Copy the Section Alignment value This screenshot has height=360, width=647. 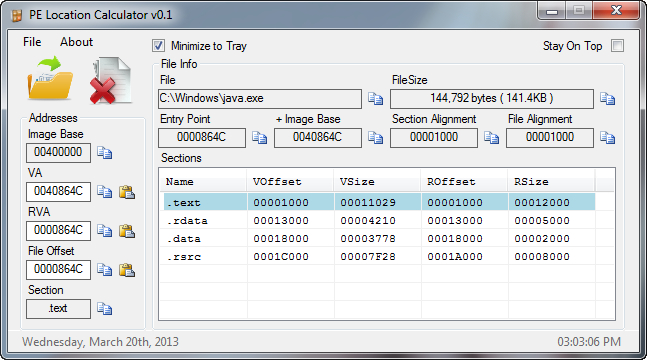(x=491, y=137)
